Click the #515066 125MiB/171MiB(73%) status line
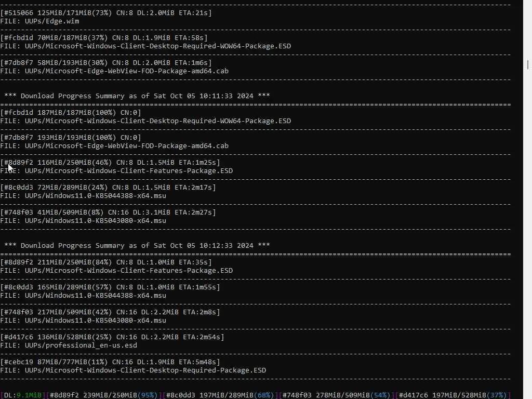Screen dimensions: 532x399 tap(106, 13)
